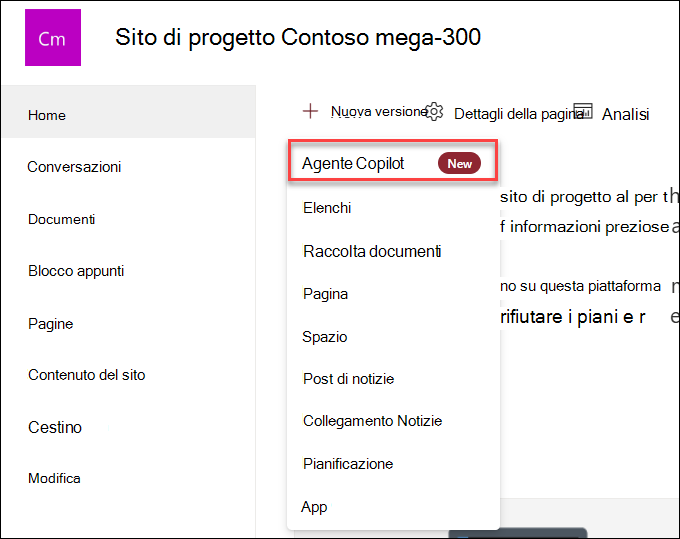Choose Raccolta documenti from the menu
The height and width of the screenshot is (539, 680).
click(372, 251)
